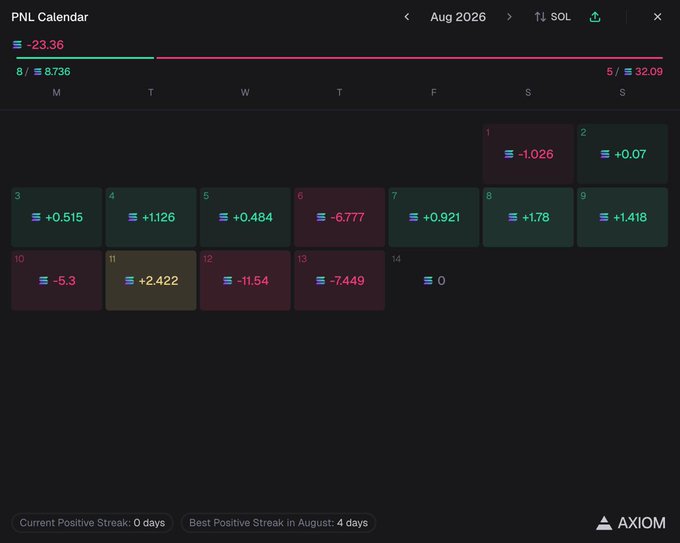Open day 13 with -7.449 loss

coord(340,280)
